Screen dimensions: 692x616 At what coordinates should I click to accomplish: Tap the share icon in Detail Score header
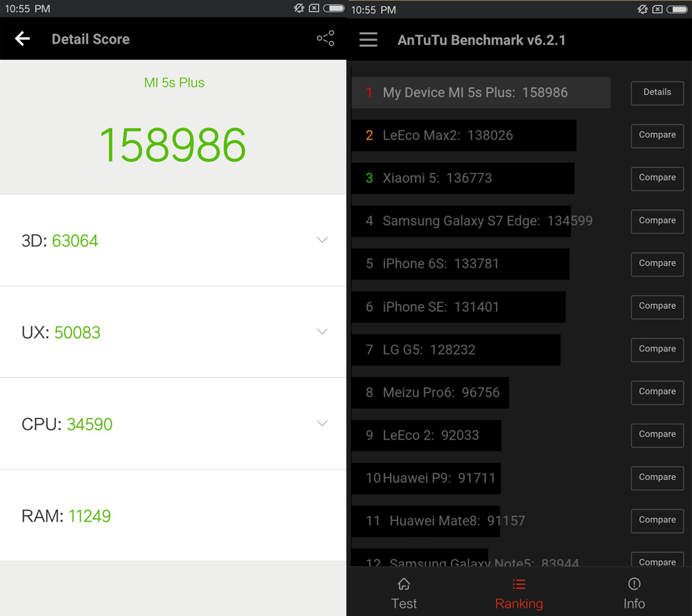coord(325,38)
